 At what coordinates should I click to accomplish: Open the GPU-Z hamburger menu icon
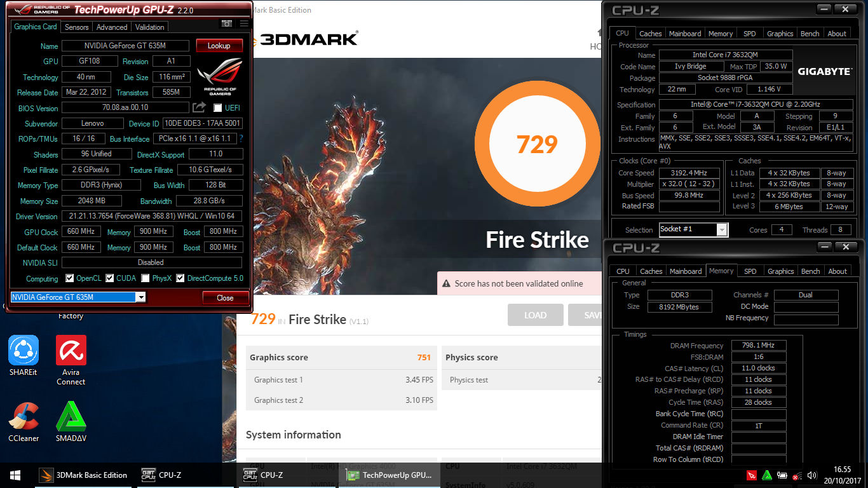[x=244, y=24]
